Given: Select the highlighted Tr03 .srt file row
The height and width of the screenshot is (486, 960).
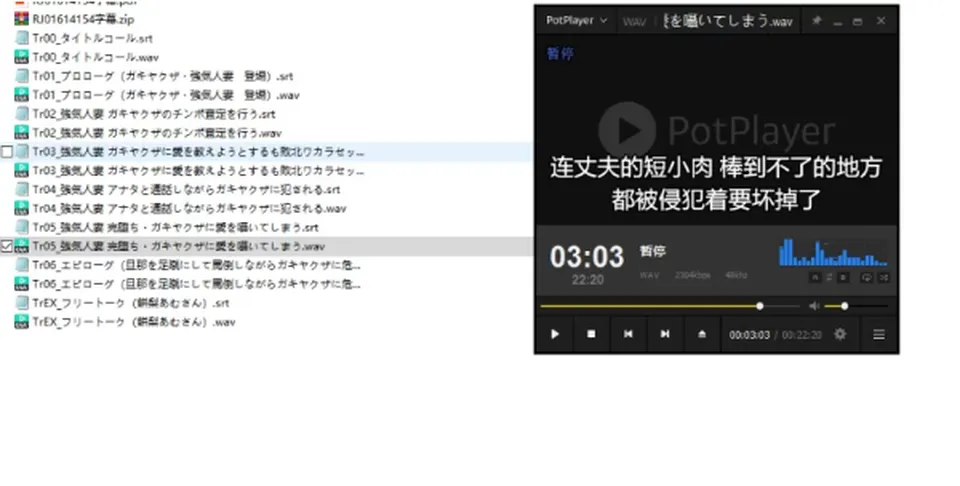Looking at the screenshot, I should 266,152.
